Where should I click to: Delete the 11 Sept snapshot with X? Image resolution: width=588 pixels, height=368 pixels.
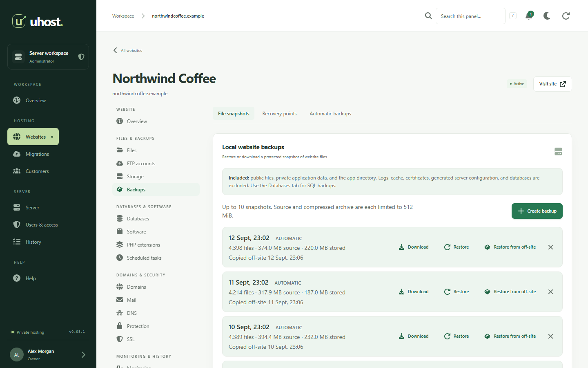click(550, 292)
